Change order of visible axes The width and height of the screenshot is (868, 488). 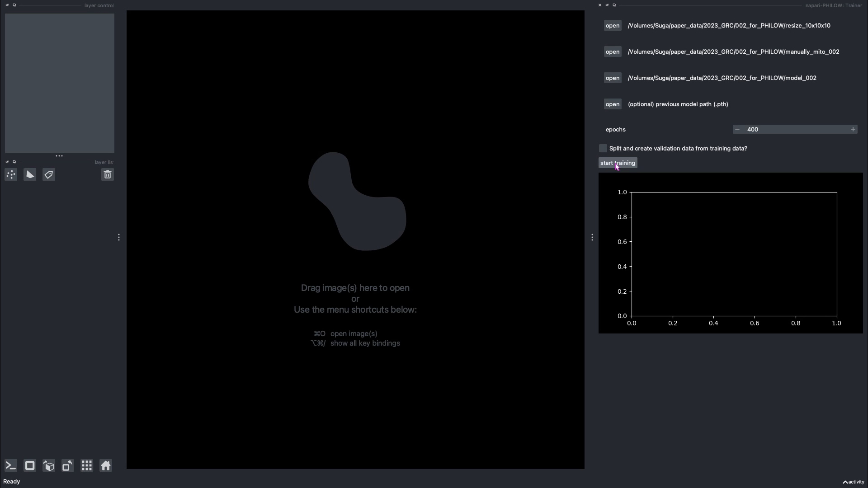tap(49, 466)
